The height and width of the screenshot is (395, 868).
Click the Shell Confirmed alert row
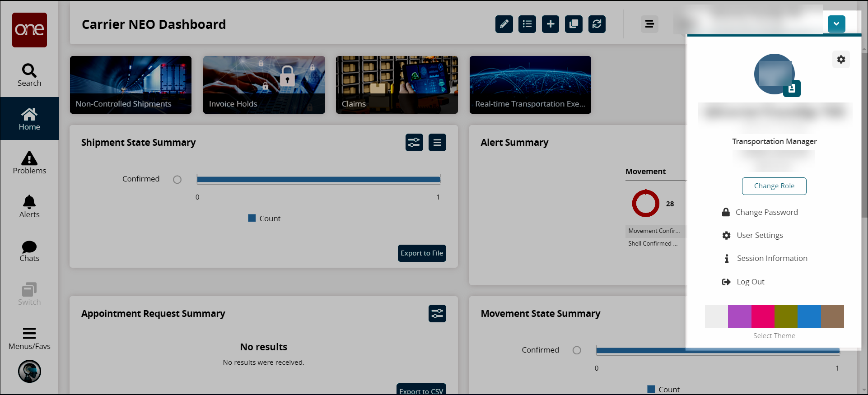(x=655, y=243)
